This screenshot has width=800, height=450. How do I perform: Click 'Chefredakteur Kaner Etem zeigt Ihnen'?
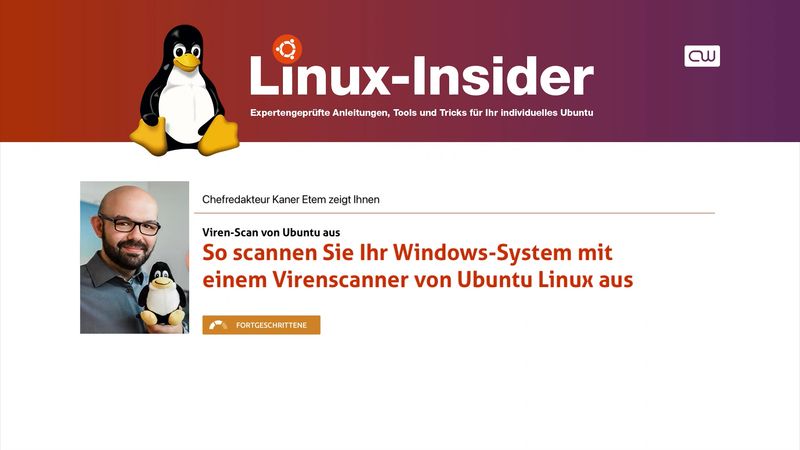pyautogui.click(x=291, y=199)
